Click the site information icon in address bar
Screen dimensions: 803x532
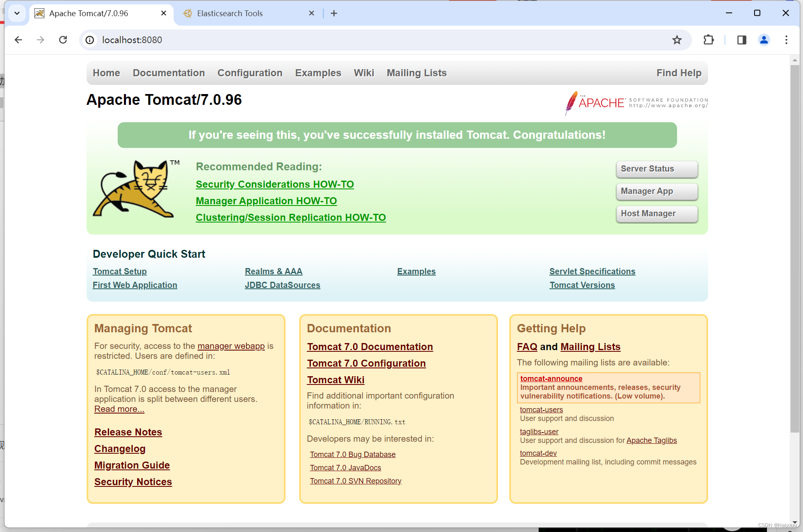tap(90, 40)
